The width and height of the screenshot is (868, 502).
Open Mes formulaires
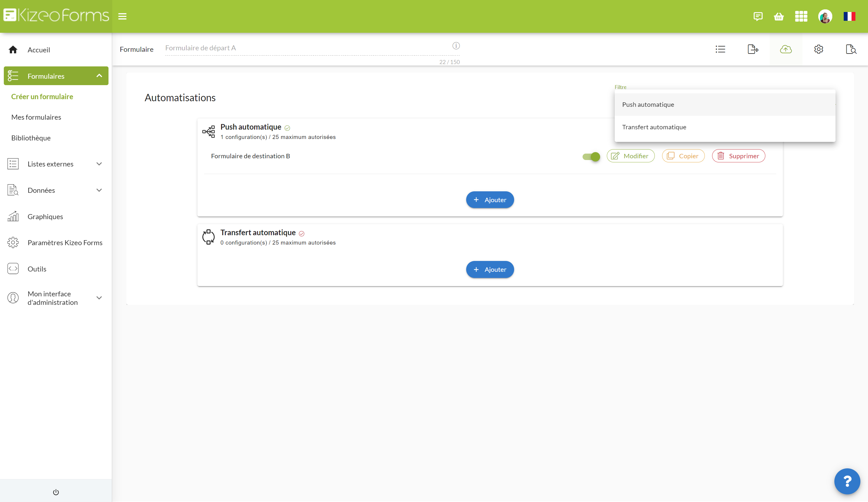[36, 117]
